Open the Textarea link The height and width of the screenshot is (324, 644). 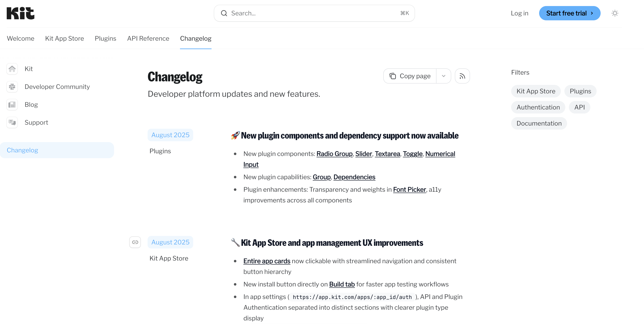coord(387,154)
